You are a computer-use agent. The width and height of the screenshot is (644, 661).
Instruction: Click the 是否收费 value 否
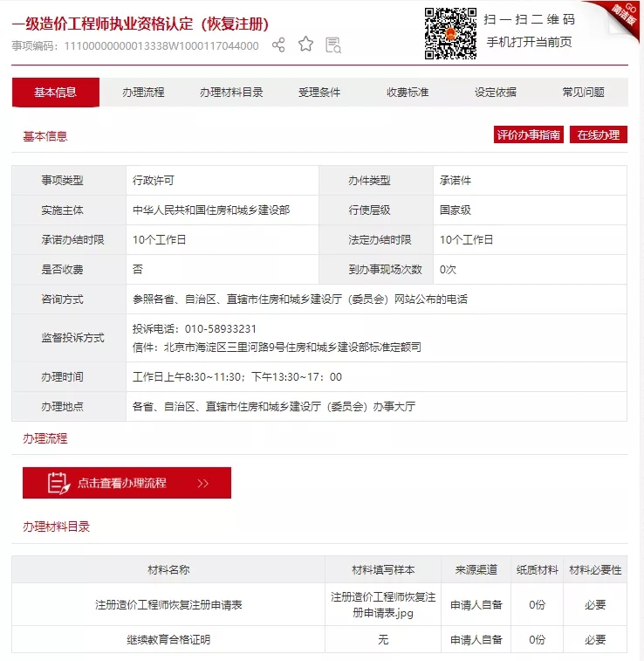pos(138,269)
